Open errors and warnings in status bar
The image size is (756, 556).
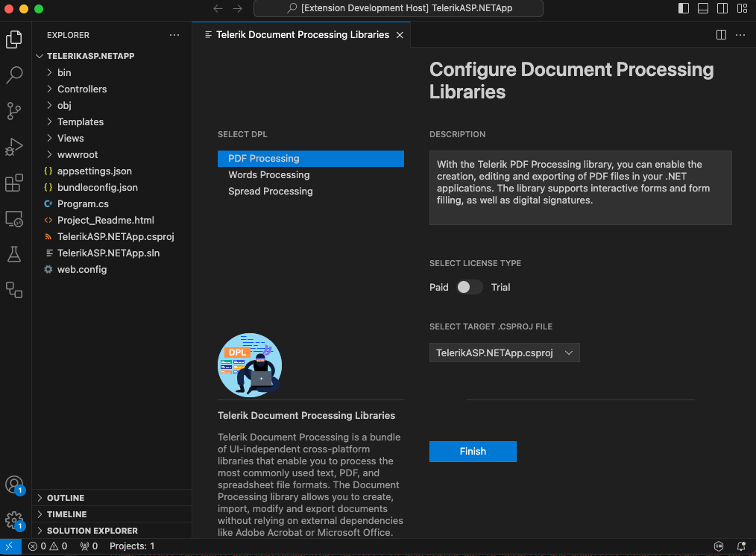[x=48, y=546]
